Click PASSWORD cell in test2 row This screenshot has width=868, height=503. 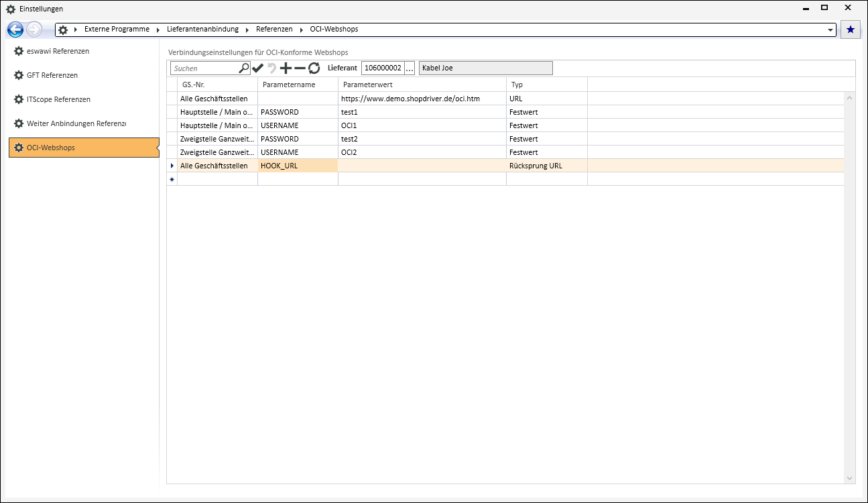[x=298, y=139]
